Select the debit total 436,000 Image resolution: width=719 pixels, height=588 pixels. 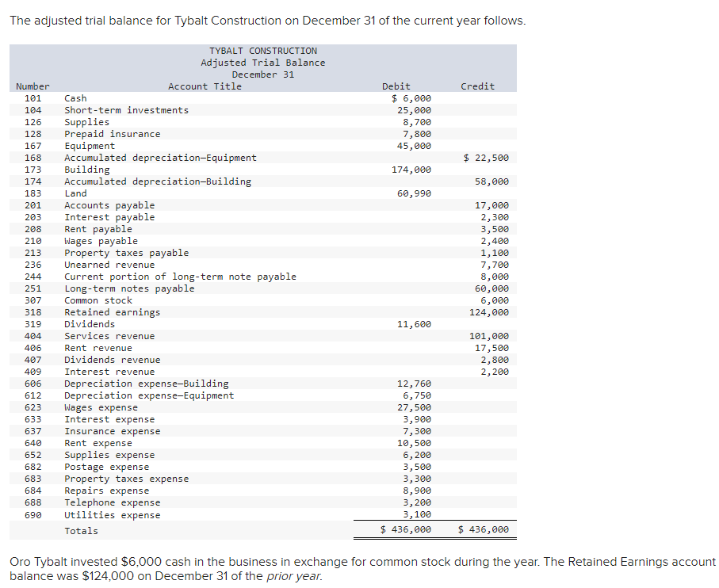tap(407, 529)
